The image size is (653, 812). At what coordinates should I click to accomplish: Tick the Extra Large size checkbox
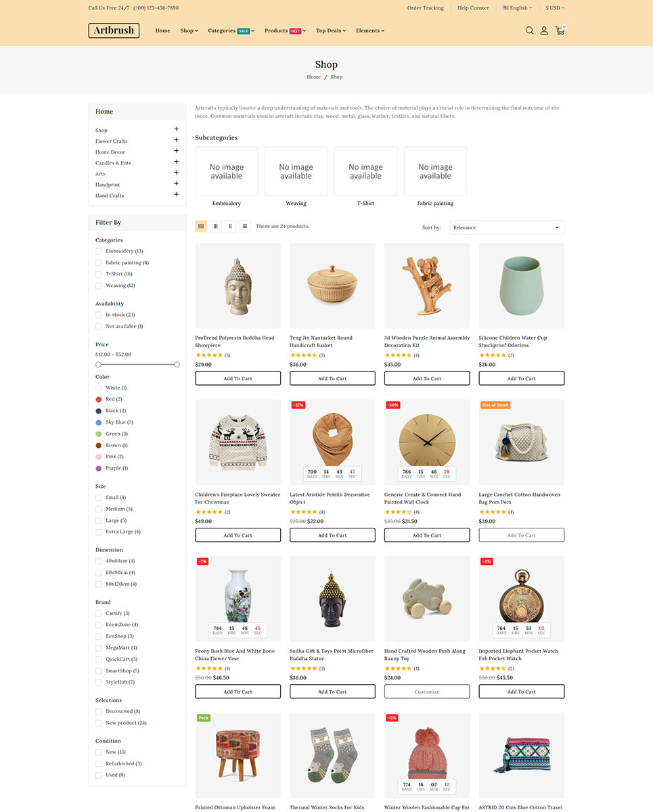click(99, 532)
